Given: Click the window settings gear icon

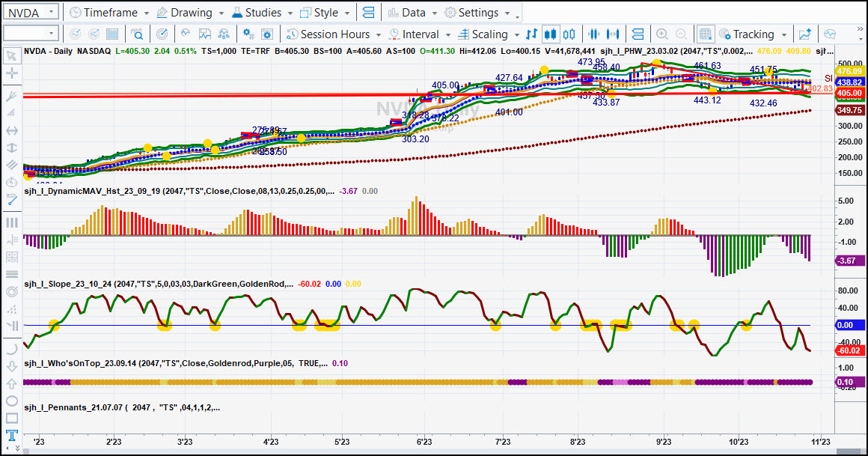Looking at the screenshot, I should 267,34.
